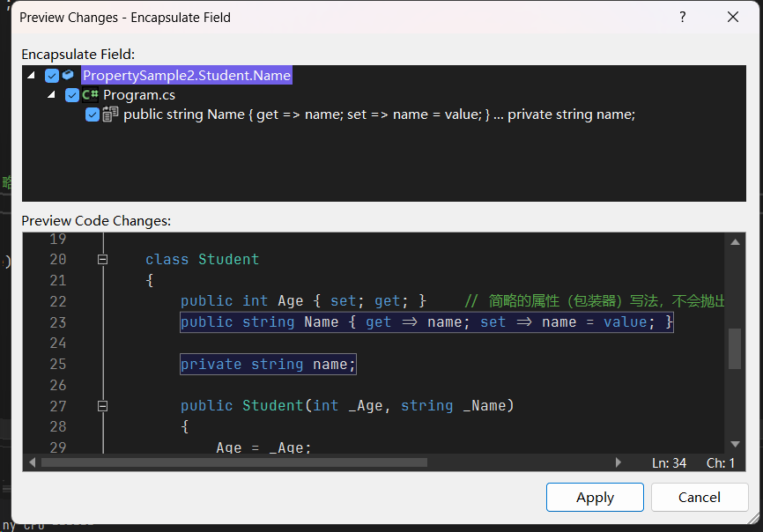The image size is (763, 532).
Task: Click line number 25 in the preview
Action: [x=58, y=365]
